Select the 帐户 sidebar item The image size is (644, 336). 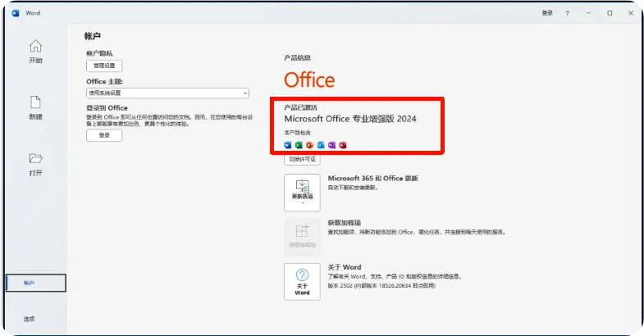[x=36, y=283]
